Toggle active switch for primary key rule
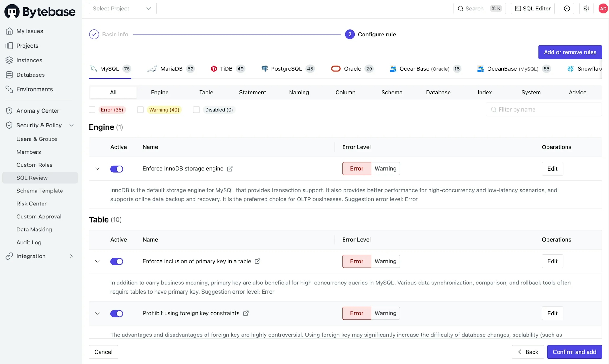This screenshot has width=609, height=364. pyautogui.click(x=117, y=261)
